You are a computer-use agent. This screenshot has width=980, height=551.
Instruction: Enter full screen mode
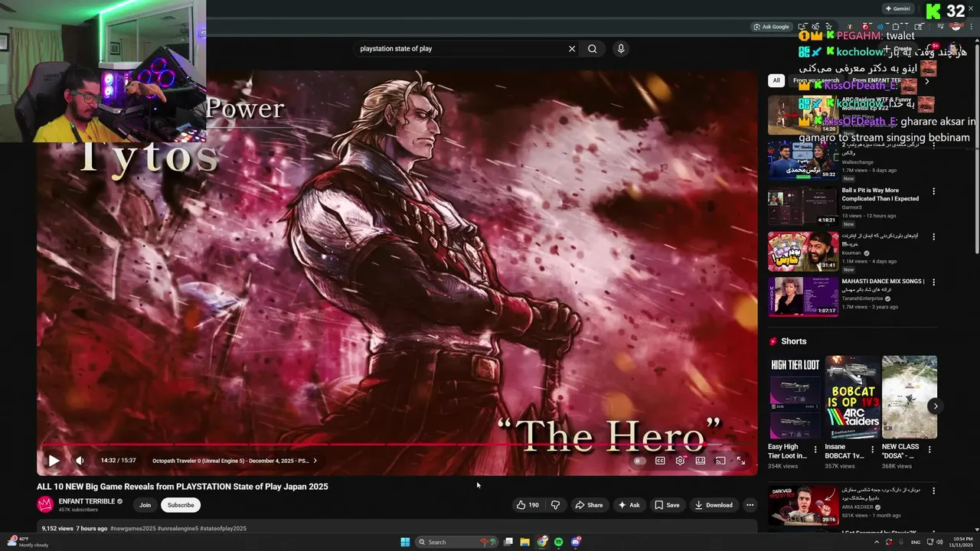coord(741,461)
